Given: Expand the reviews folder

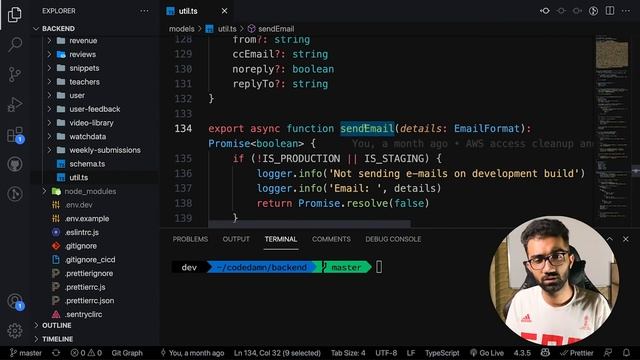Looking at the screenshot, I should point(82,54).
